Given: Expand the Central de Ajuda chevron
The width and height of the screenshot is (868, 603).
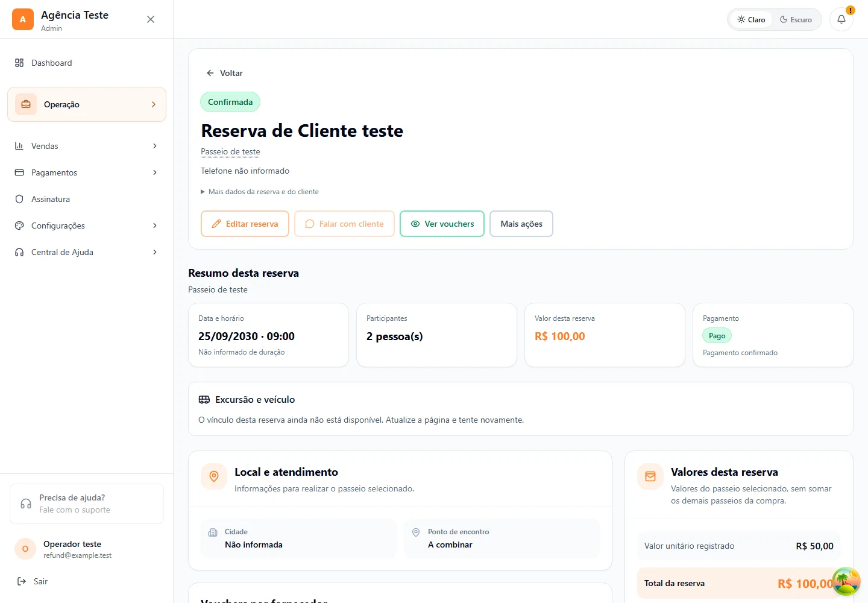Looking at the screenshot, I should pyautogui.click(x=155, y=252).
